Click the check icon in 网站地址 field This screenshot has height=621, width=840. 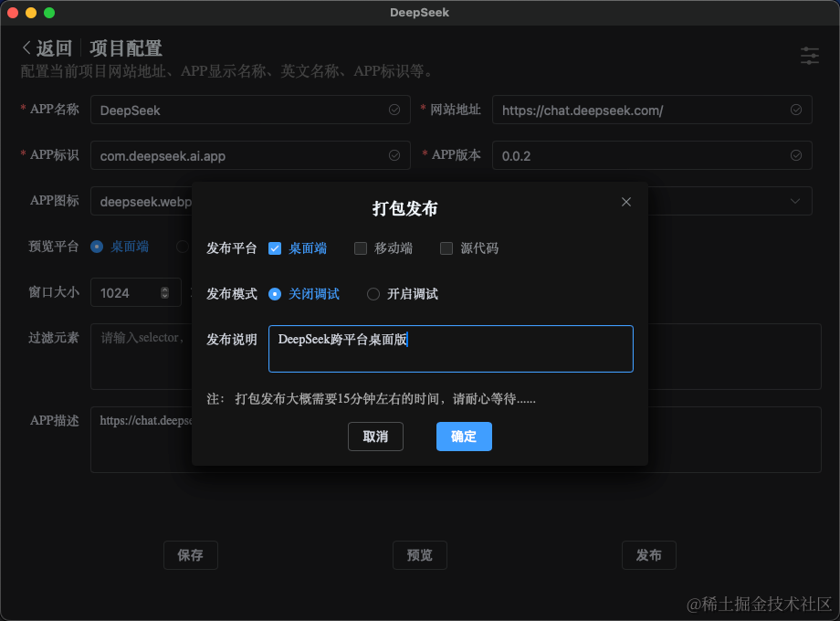(796, 110)
